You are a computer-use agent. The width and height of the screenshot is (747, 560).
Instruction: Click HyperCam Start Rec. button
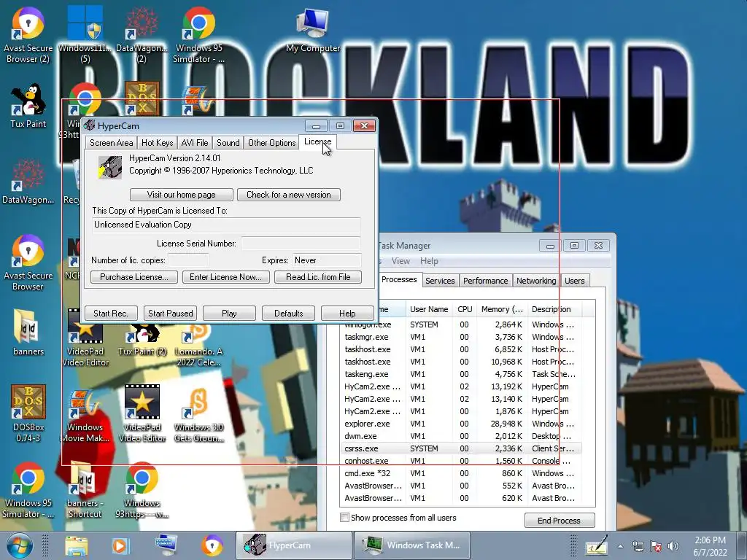point(111,314)
